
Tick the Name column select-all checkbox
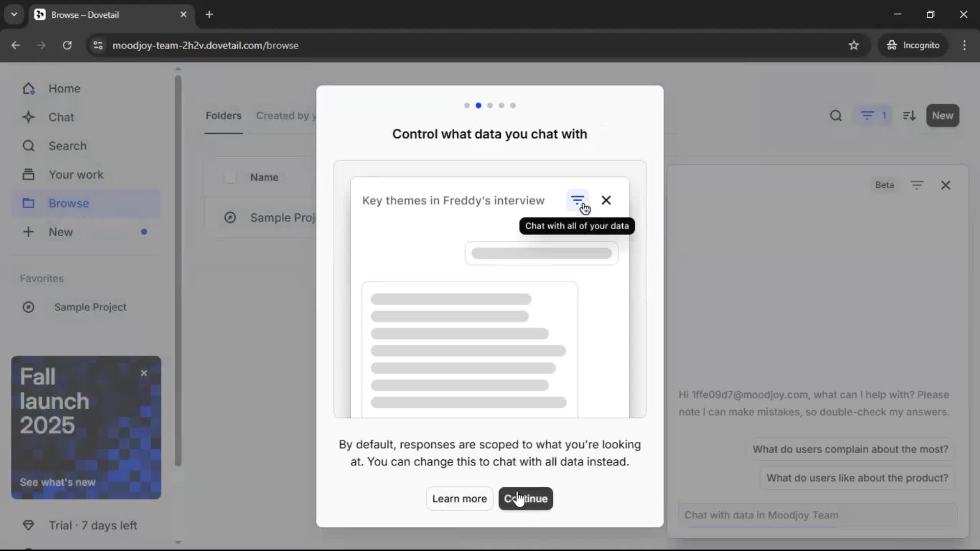pyautogui.click(x=230, y=177)
